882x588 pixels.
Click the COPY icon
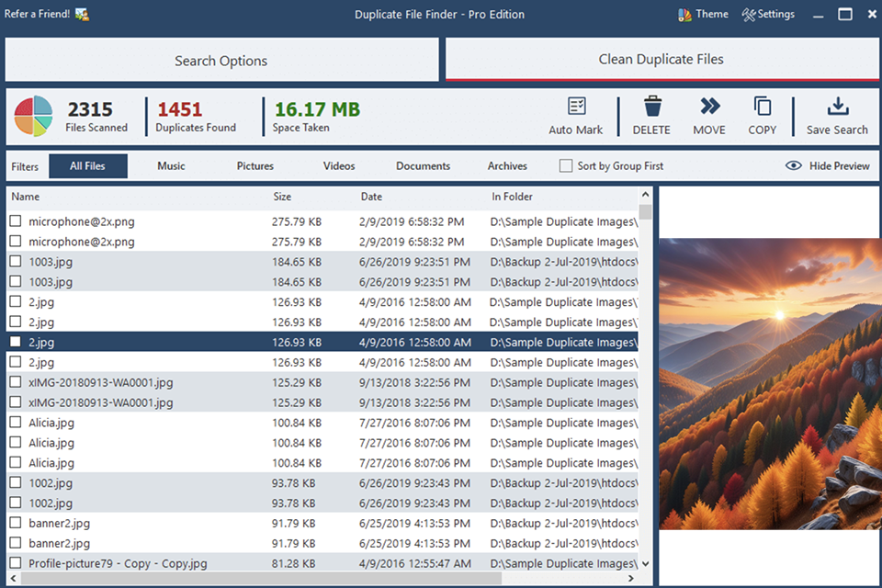762,107
